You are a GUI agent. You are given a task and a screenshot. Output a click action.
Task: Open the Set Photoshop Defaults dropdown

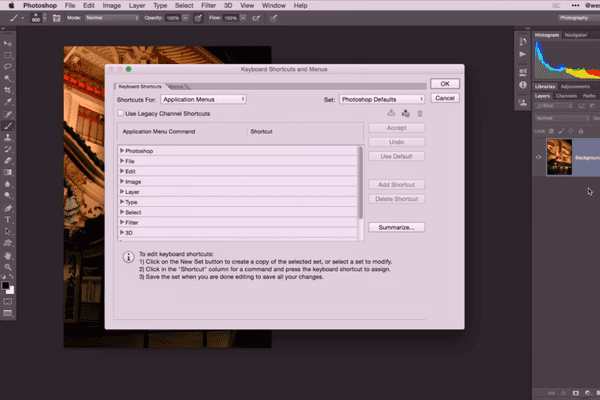(x=382, y=100)
